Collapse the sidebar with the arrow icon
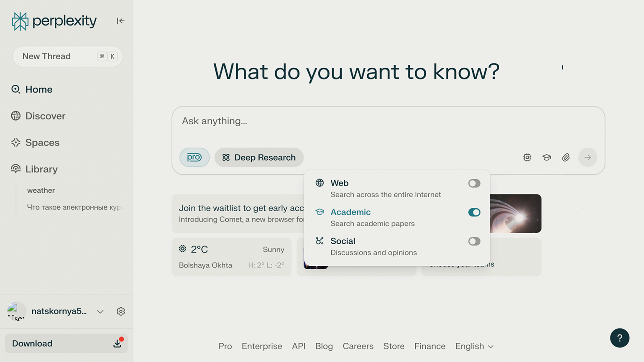This screenshot has height=362, width=644. [120, 21]
